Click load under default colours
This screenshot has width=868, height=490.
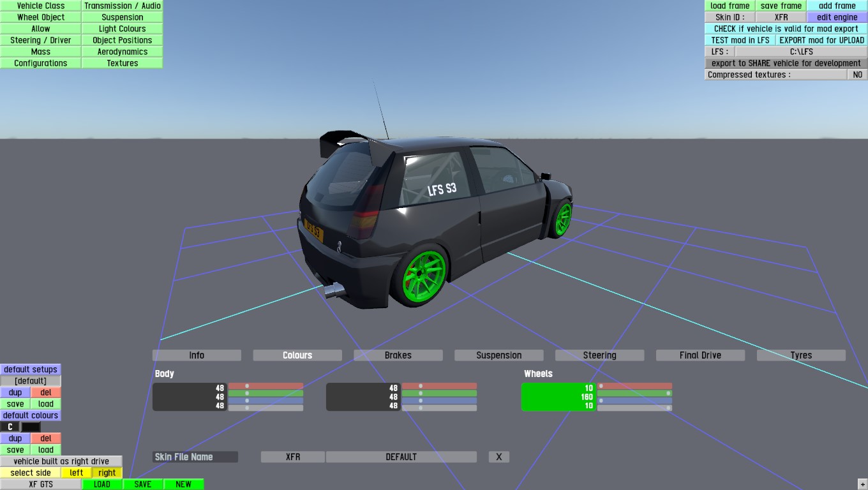46,450
